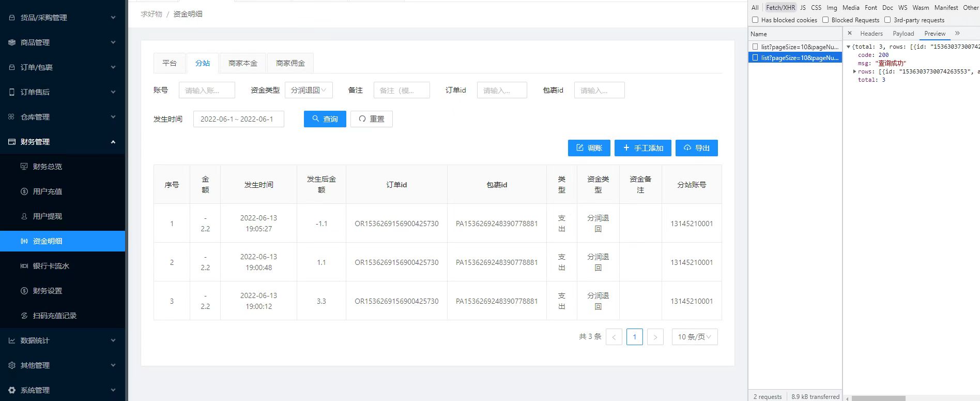Click the 财务设置 coin icon
Viewport: 980px width, 401px height.
tap(24, 291)
